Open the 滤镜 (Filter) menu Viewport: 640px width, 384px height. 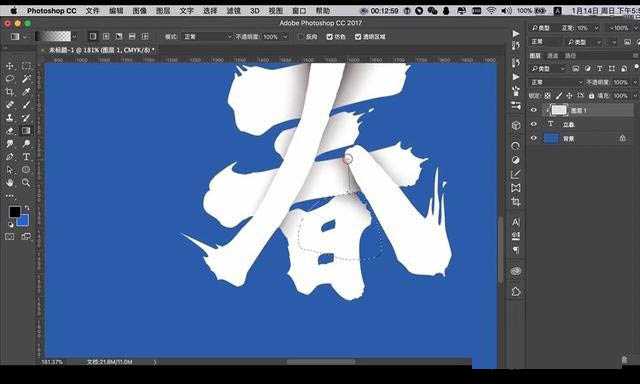coord(233,11)
